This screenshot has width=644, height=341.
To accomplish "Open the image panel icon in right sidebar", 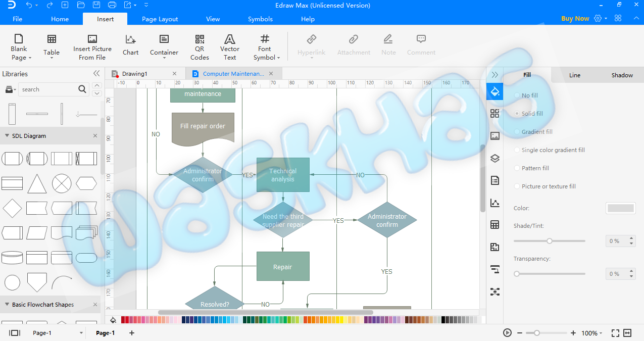I will [494, 136].
